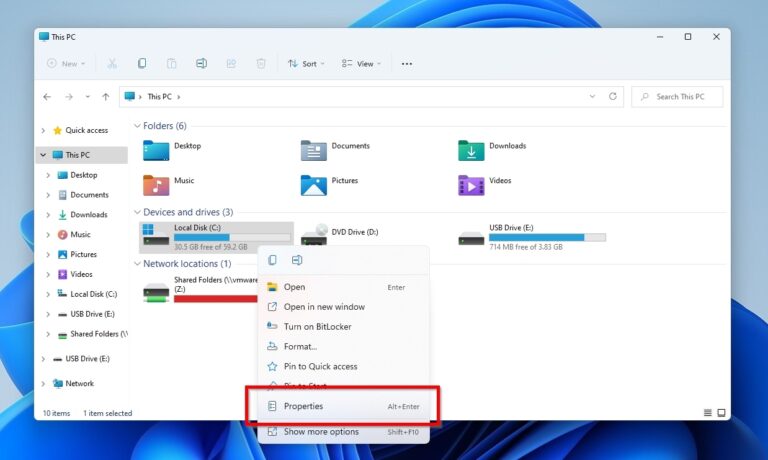Image resolution: width=768 pixels, height=460 pixels.
Task: Select the Documents folder icon
Action: pos(313,150)
